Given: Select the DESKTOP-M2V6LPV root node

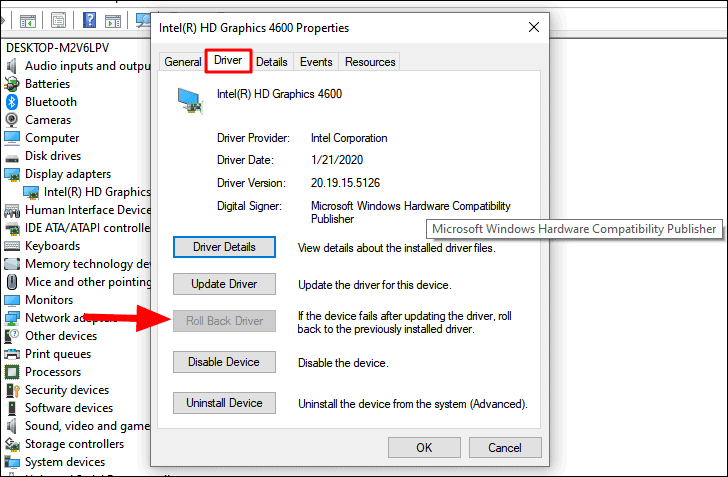Looking at the screenshot, I should click(58, 48).
